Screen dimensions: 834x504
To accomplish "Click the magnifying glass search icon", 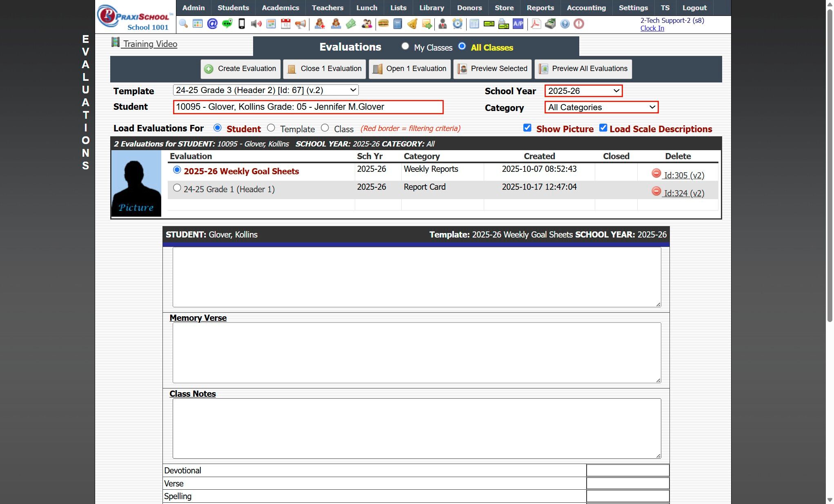I will 183,24.
